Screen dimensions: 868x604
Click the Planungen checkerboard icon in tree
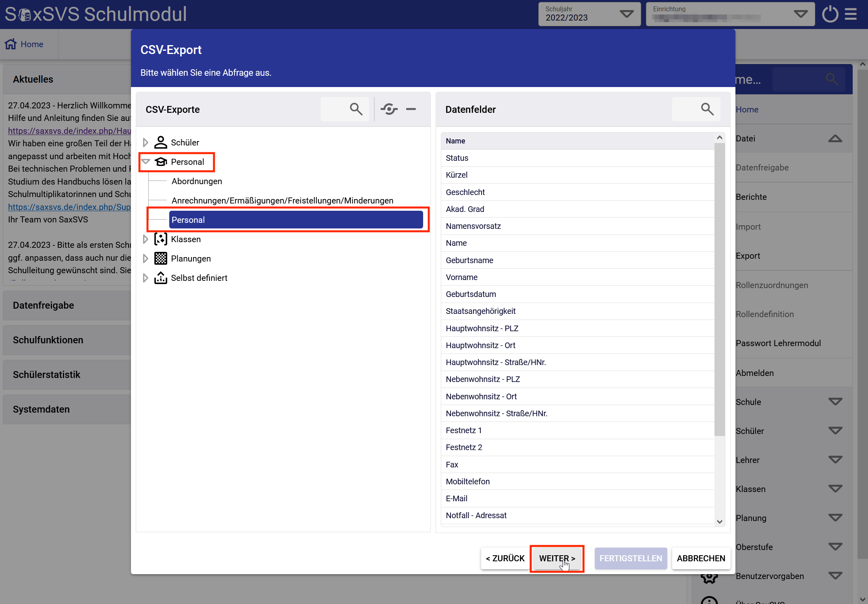(x=160, y=258)
